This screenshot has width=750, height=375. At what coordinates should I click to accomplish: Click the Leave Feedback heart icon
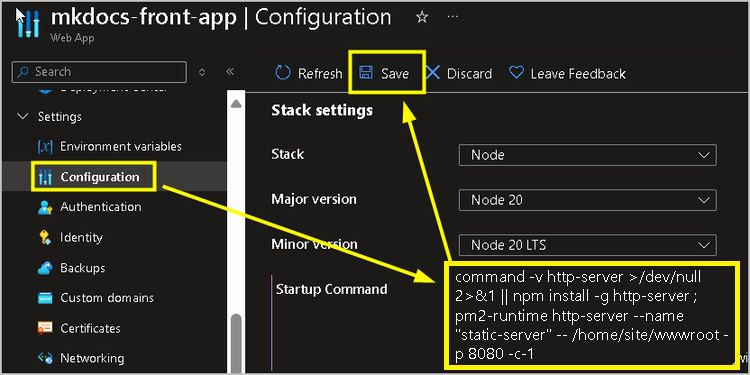[516, 73]
